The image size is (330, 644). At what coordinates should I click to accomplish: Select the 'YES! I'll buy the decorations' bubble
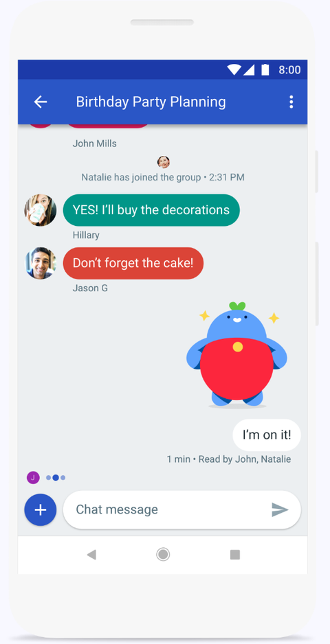pos(151,210)
